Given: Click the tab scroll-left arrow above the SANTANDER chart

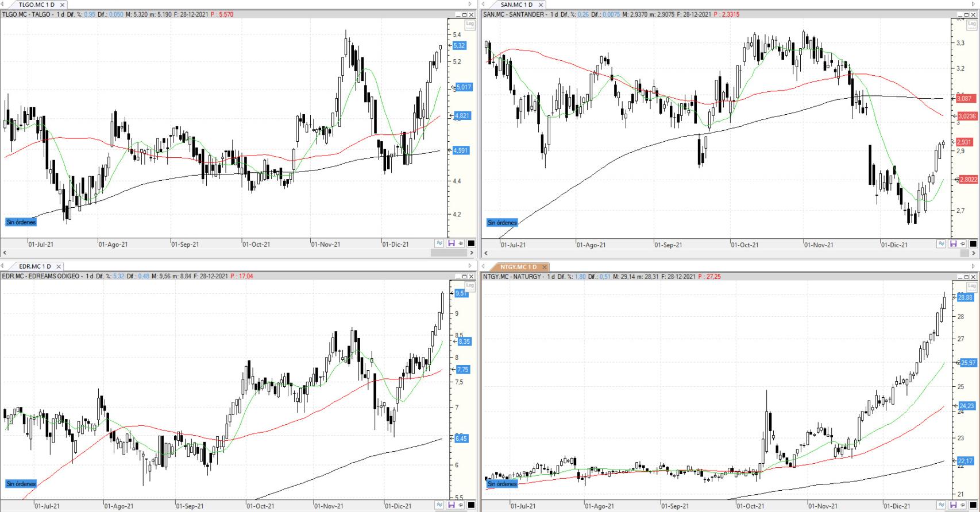Looking at the screenshot, I should coord(484,5).
